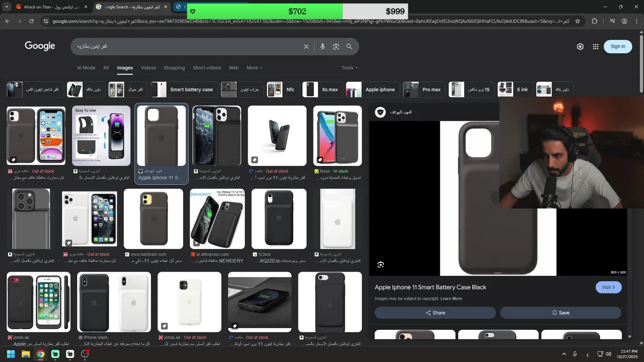Switch to the Short videos tab

click(x=207, y=68)
